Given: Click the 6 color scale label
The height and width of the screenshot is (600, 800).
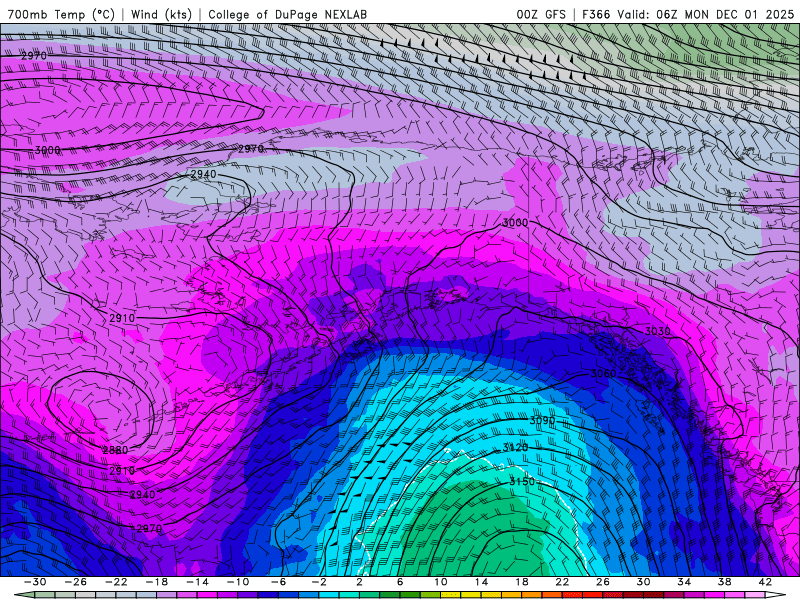Looking at the screenshot, I should [x=400, y=582].
